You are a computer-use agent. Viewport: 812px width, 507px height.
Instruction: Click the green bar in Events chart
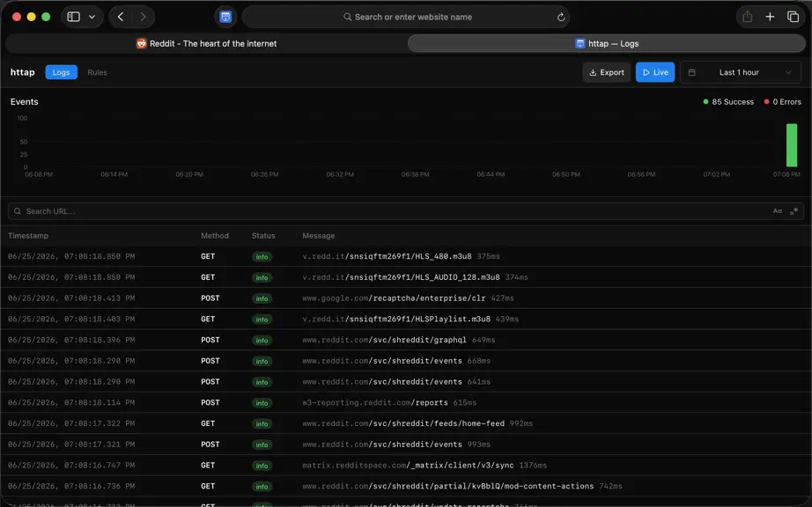tap(792, 145)
